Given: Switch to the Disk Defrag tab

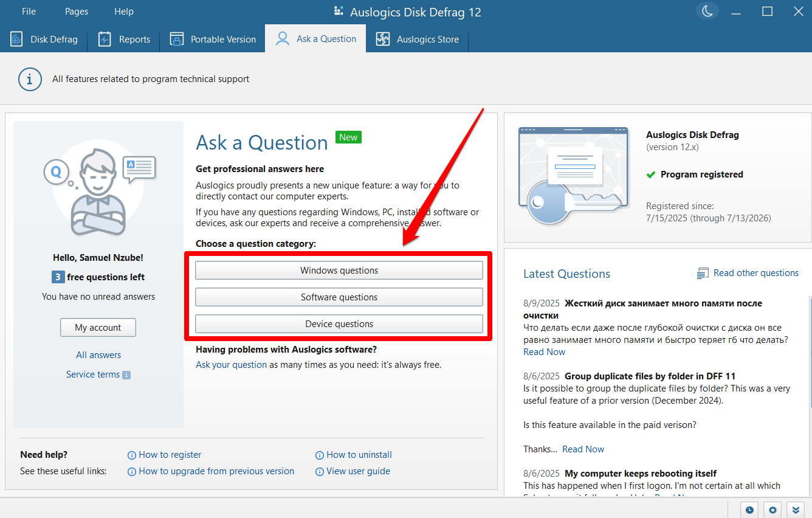Looking at the screenshot, I should coord(44,40).
